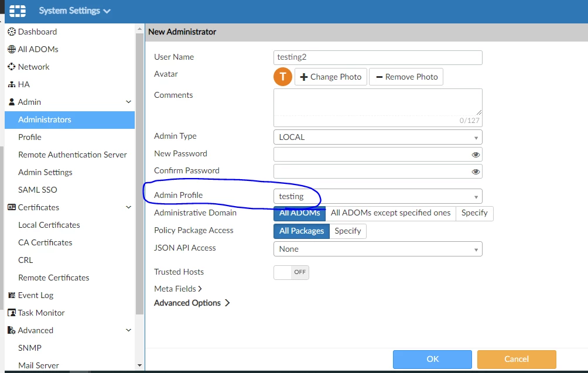Open Task Monitor in the sidebar
588x373 pixels.
click(x=41, y=313)
